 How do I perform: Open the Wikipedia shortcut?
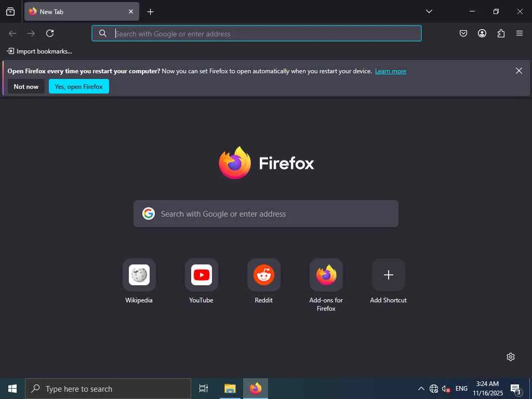pos(139,275)
